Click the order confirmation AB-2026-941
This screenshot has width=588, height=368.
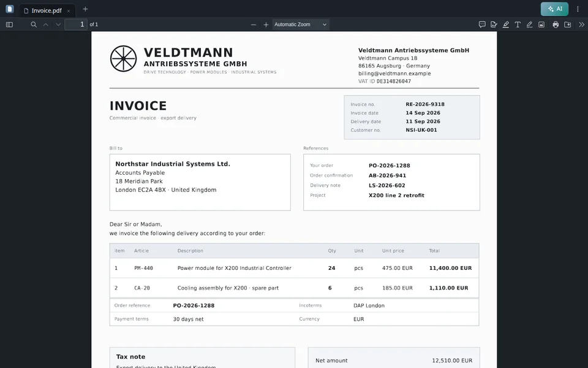point(387,175)
